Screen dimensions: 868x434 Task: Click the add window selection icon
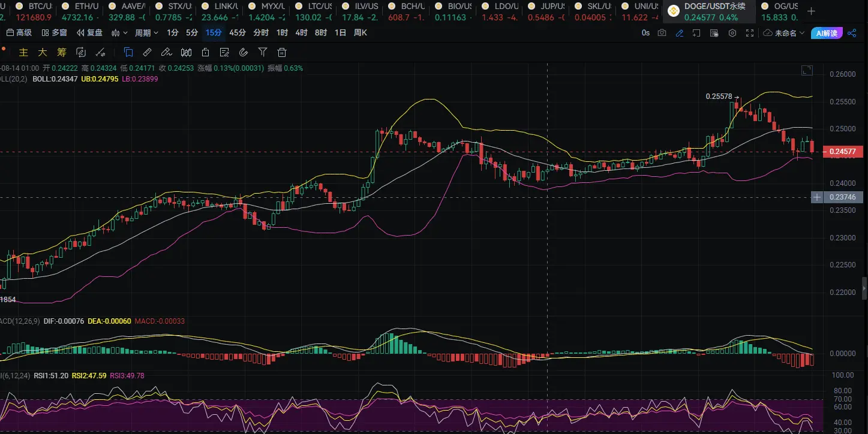[696, 33]
